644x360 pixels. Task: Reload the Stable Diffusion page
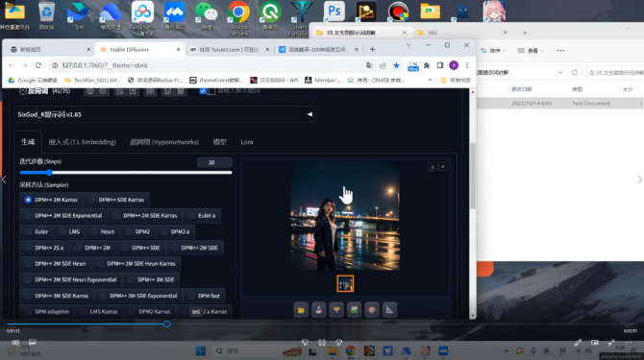coord(38,65)
